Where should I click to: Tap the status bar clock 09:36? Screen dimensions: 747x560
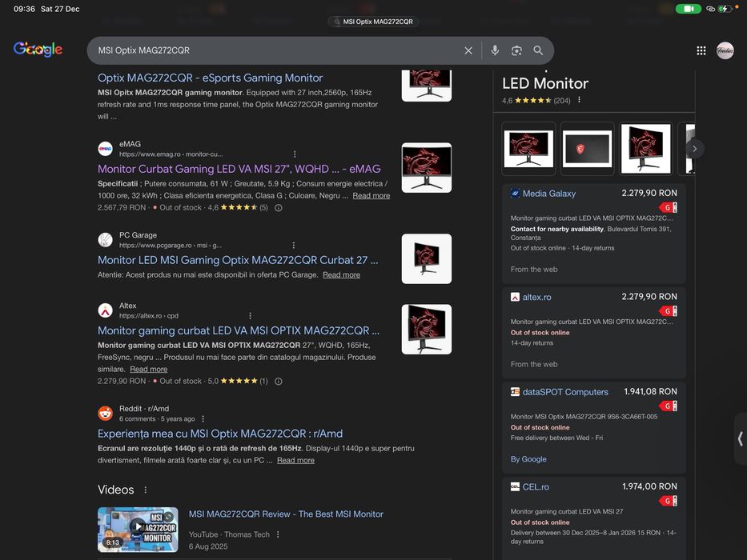click(x=24, y=9)
